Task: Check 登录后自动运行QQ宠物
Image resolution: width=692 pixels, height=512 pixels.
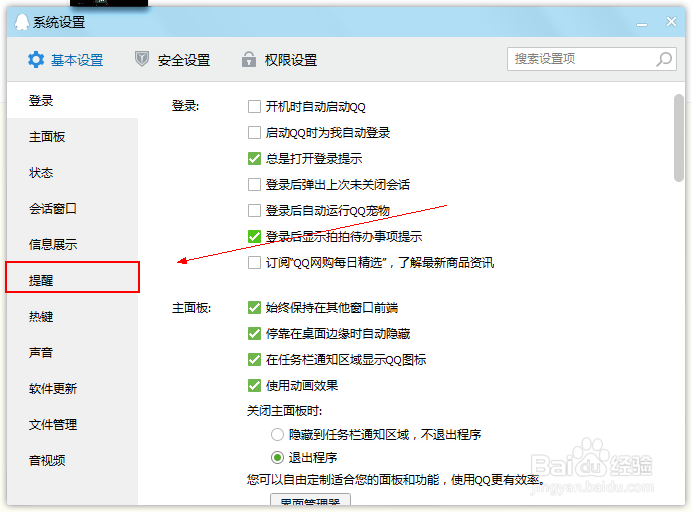Action: pos(254,211)
